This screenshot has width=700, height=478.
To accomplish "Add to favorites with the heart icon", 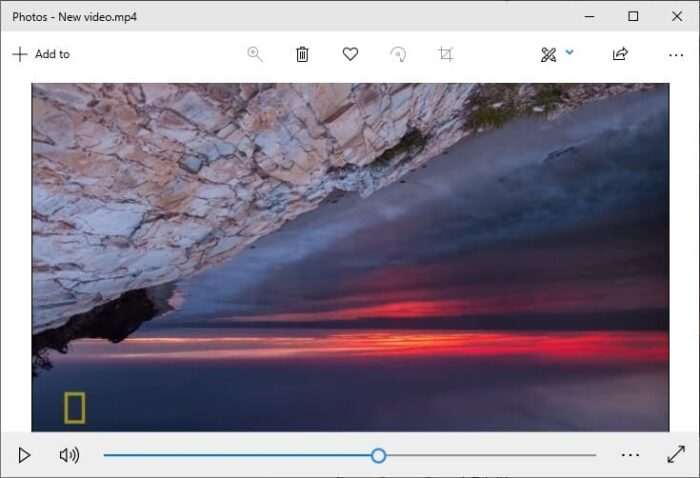I will [x=350, y=54].
